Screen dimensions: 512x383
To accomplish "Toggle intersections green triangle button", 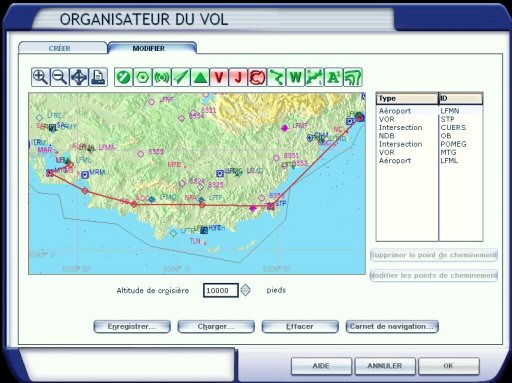I will click(200, 77).
